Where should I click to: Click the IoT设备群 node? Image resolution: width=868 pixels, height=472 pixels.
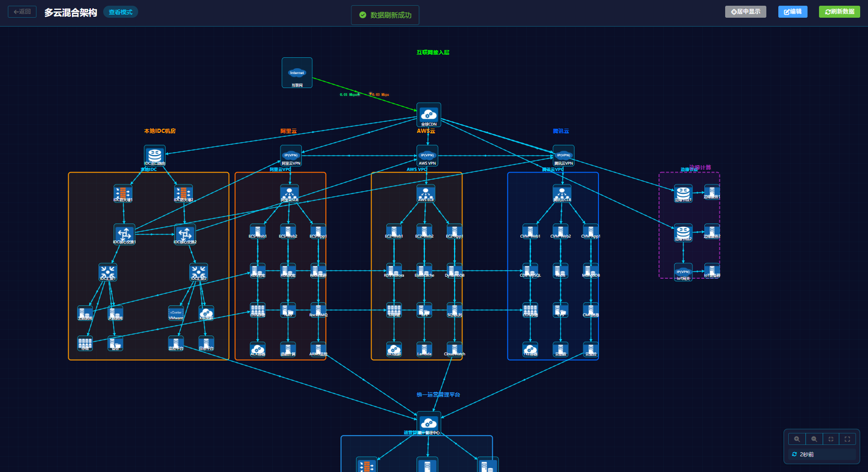click(712, 271)
